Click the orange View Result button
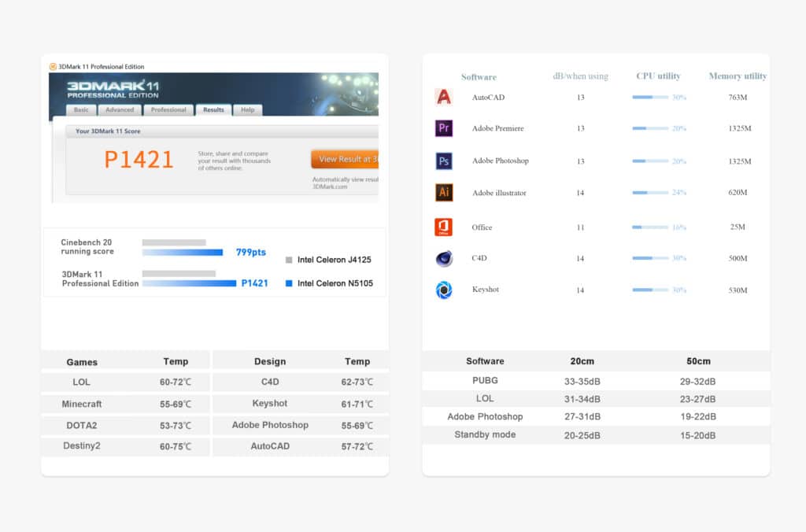The width and height of the screenshot is (806, 532). 345,159
